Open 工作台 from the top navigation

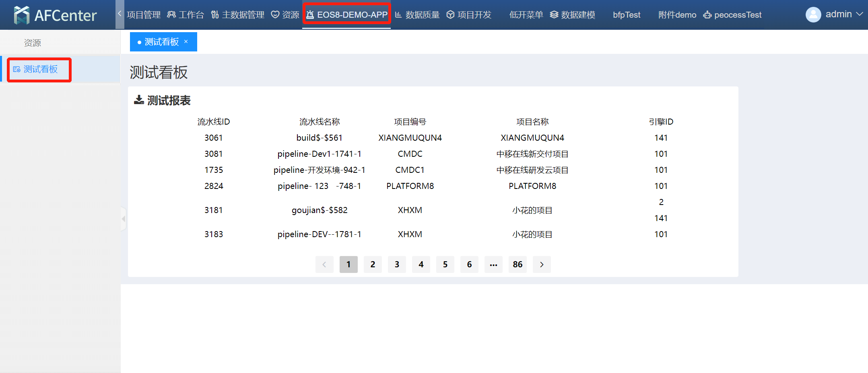[186, 15]
